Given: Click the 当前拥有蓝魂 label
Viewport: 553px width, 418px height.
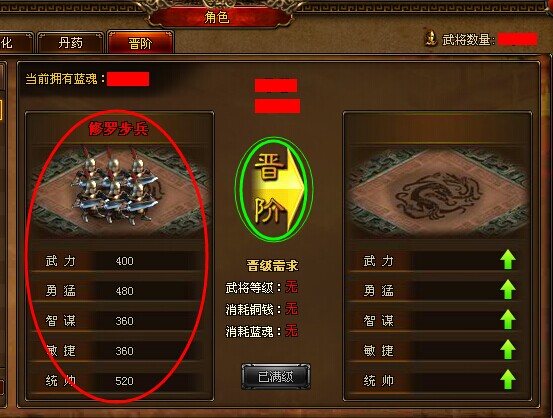Looking at the screenshot, I should click(x=65, y=79).
